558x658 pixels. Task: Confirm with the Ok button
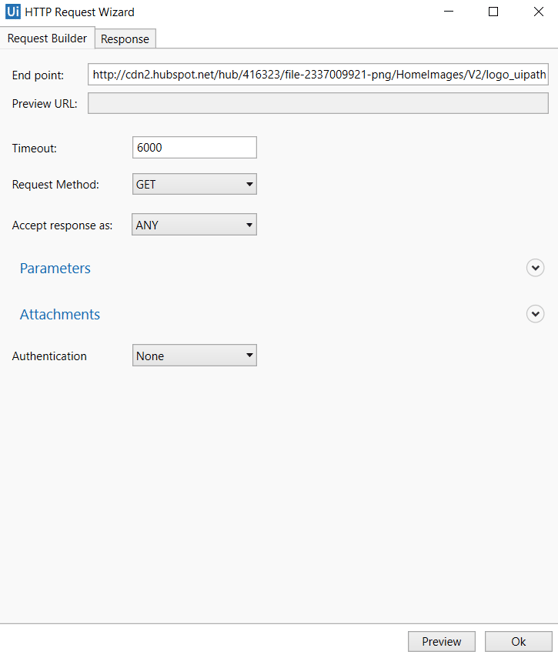click(519, 642)
